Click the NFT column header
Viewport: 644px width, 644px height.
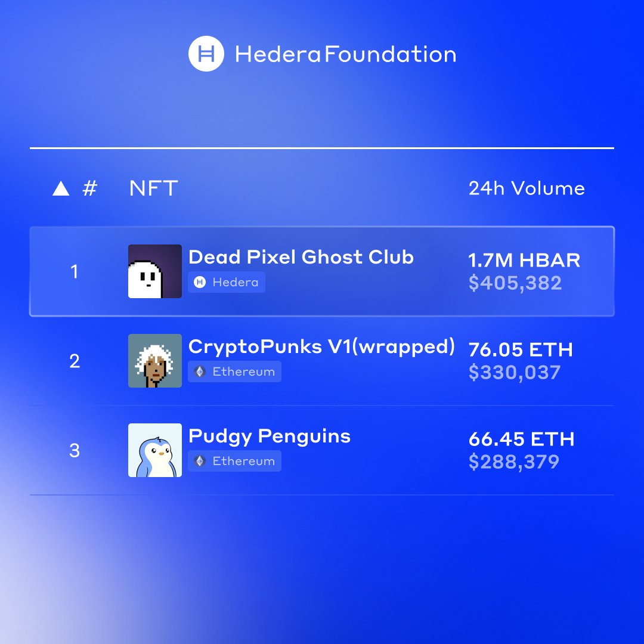pos(154,188)
